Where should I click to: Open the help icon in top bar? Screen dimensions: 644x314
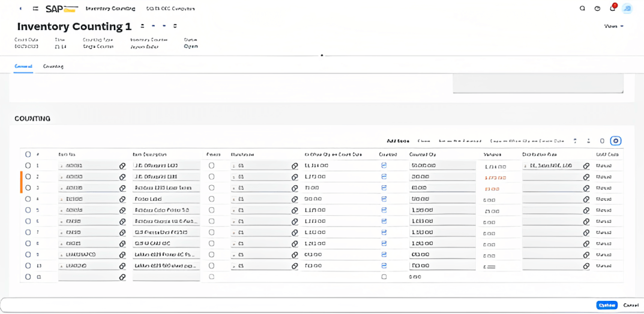[597, 8]
